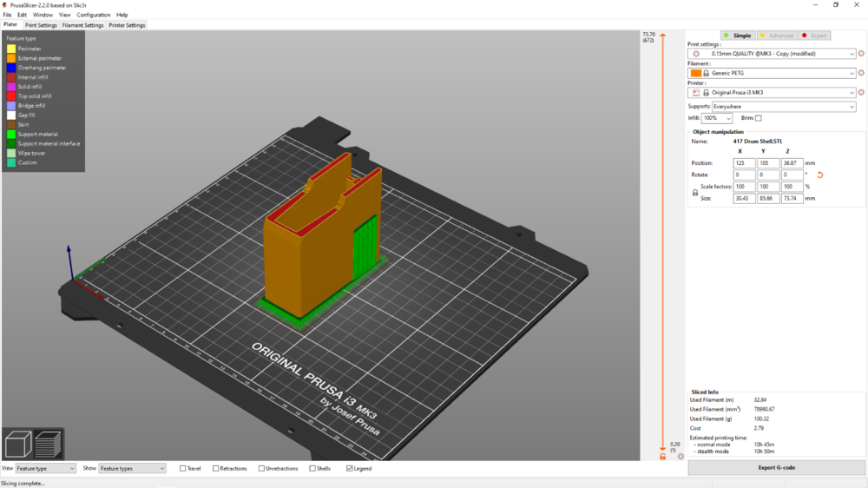Toggle the scale factors lock icon
868x488 pixels.
(695, 193)
